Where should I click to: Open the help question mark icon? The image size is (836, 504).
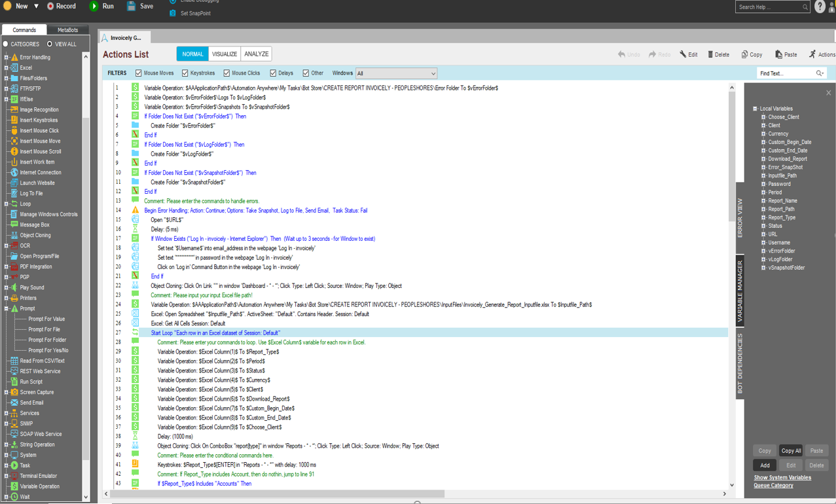pos(820,7)
